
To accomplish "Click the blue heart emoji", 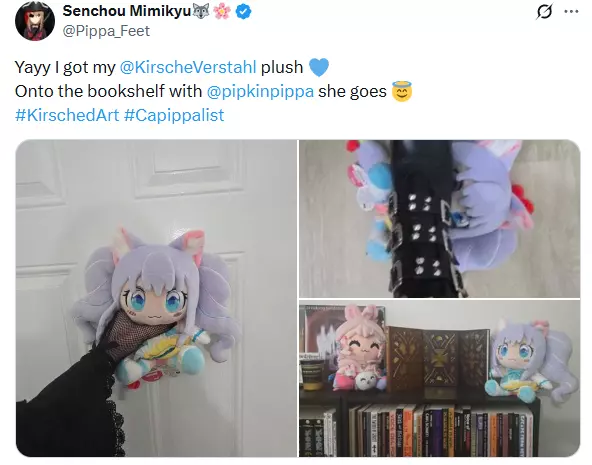I will pos(319,67).
